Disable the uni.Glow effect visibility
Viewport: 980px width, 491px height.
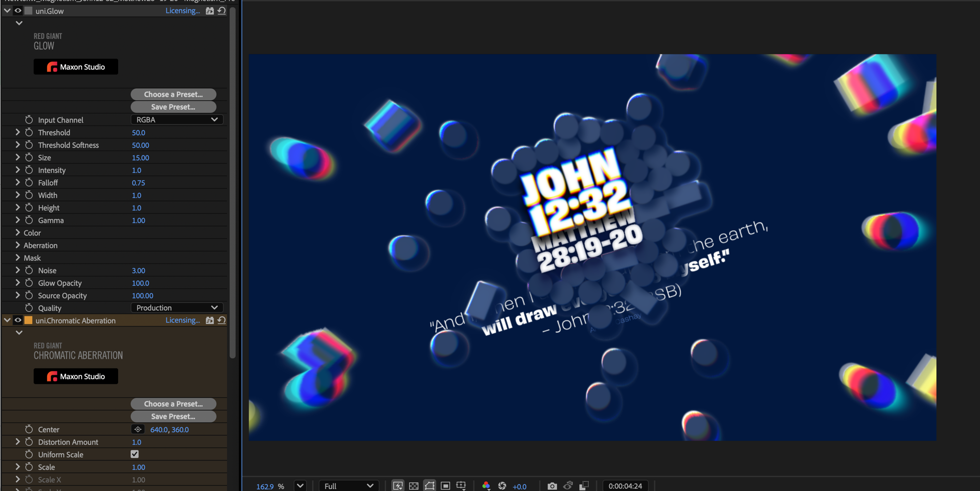click(x=18, y=11)
